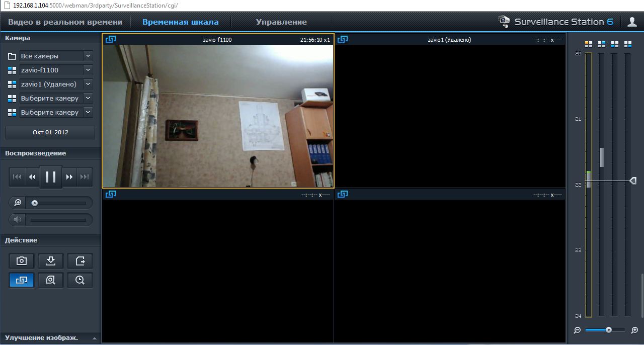Click the volume speaker icon

coord(18,219)
